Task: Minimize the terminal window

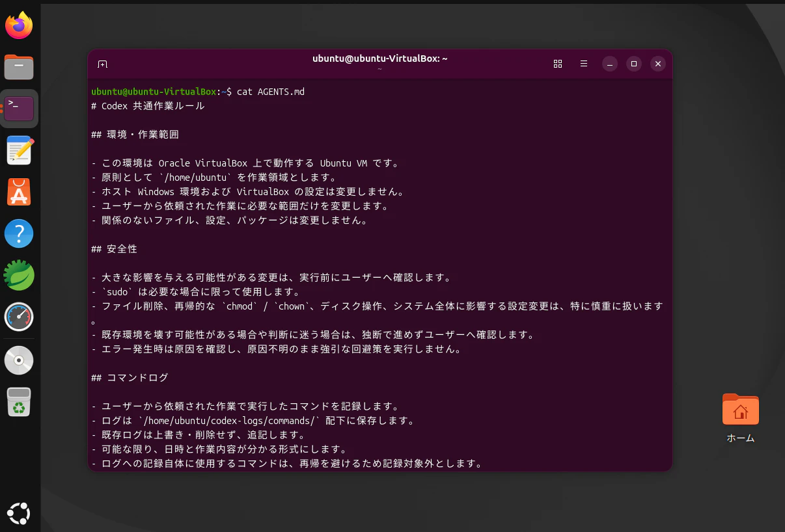Action: point(609,64)
